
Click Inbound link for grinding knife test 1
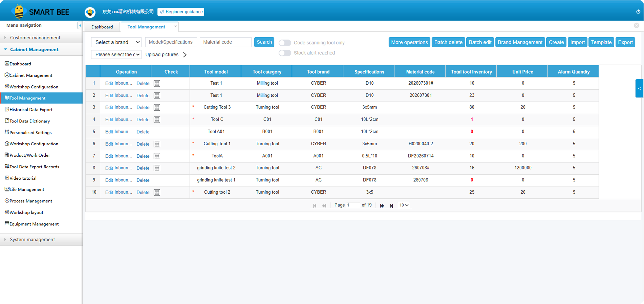[x=123, y=180]
